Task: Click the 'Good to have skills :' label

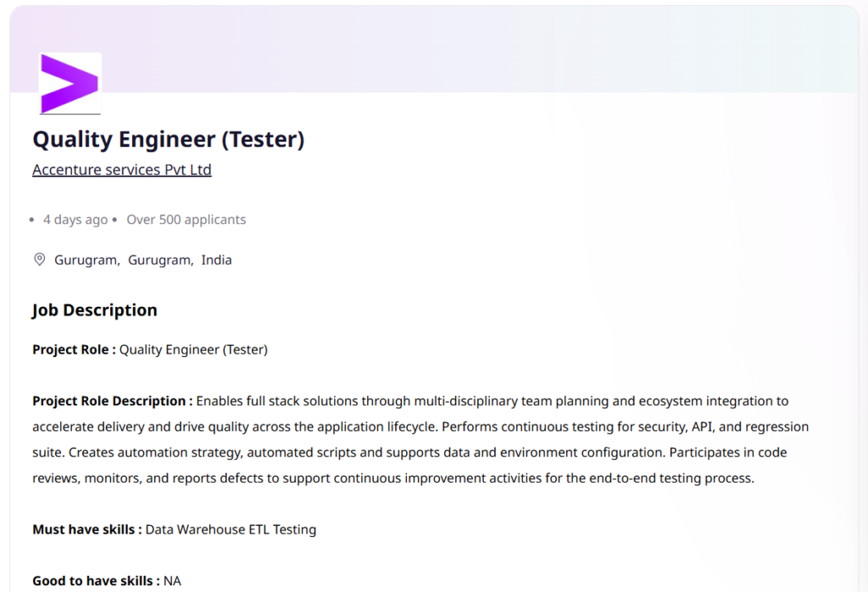Action: (96, 581)
